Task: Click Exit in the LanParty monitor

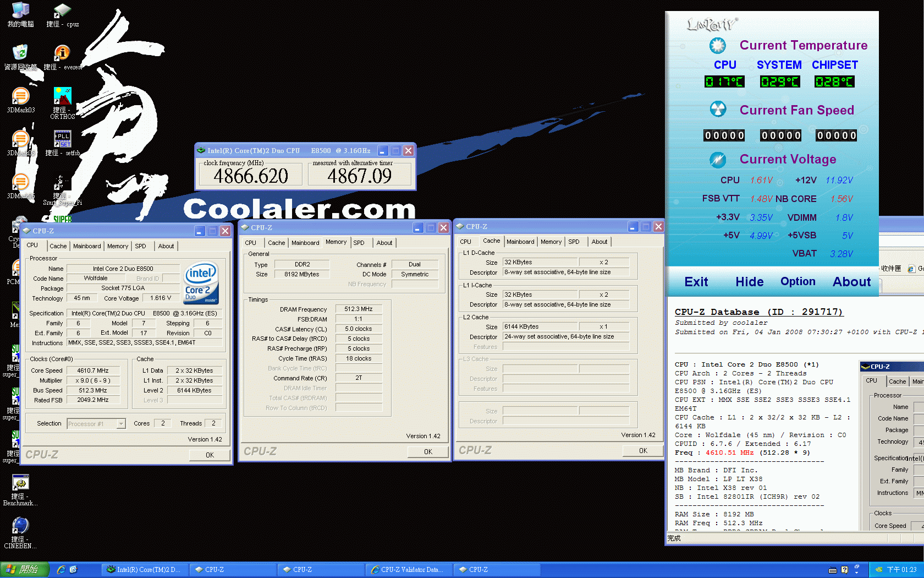Action: tap(696, 282)
